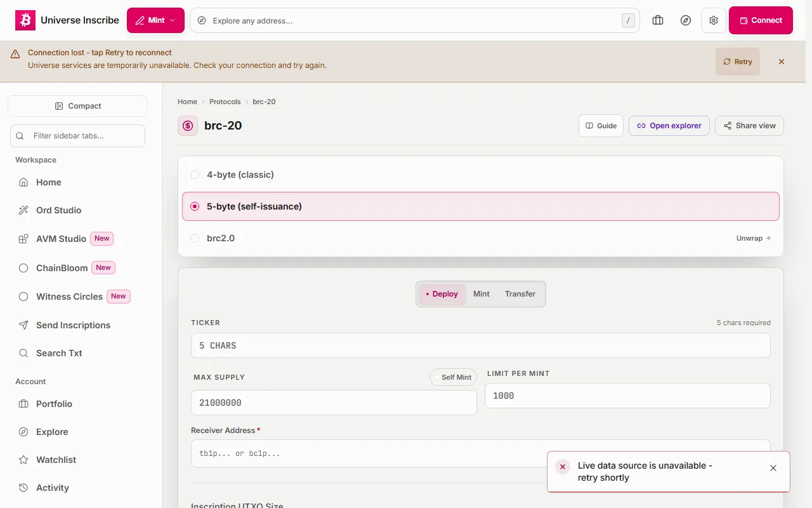This screenshot has height=508, width=812.
Task: Open the Guide button
Action: click(601, 126)
